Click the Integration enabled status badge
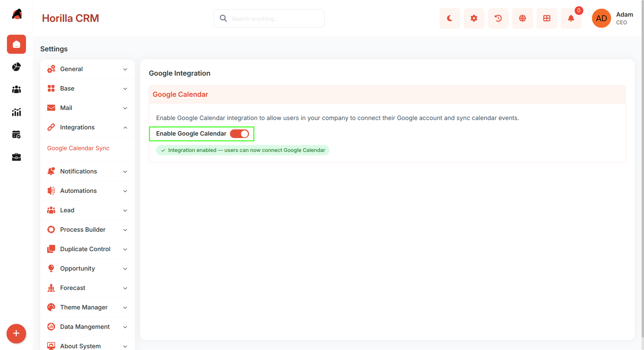The height and width of the screenshot is (350, 644). point(242,150)
